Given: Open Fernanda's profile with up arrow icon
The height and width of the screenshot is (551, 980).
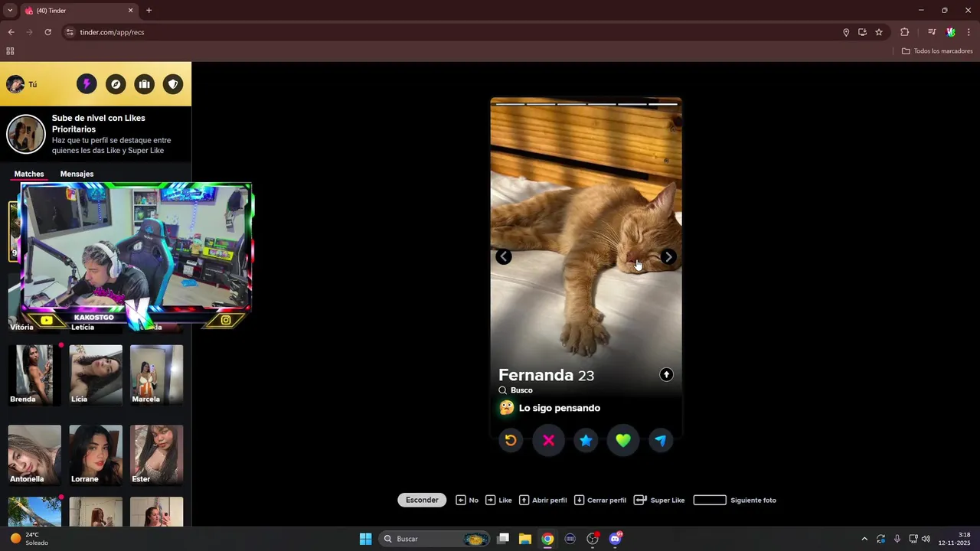Looking at the screenshot, I should click(x=666, y=374).
